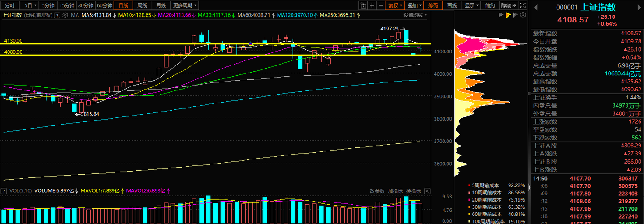Viewport: 644px width, 224px height.
Task: Switch to 30分钟 period
Action: pyautogui.click(x=85, y=5)
